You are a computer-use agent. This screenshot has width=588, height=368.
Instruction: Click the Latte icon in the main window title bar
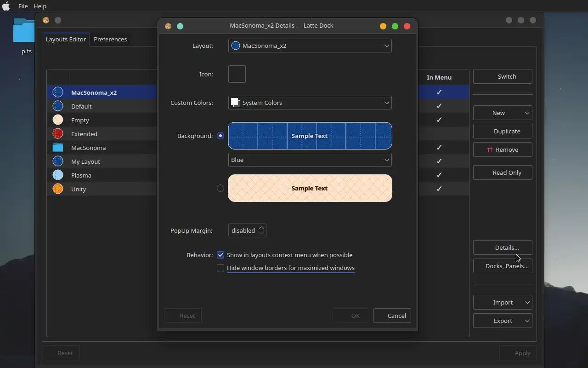[x=46, y=20]
